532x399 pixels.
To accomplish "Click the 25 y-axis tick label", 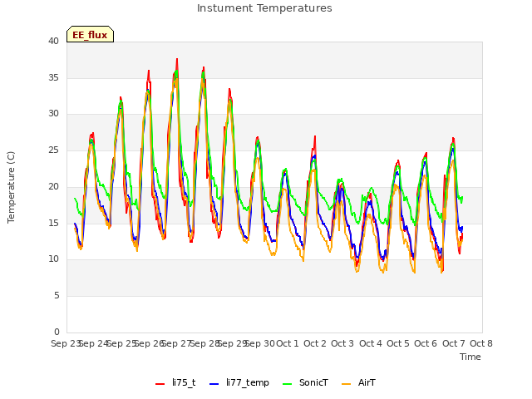I will point(53,150).
